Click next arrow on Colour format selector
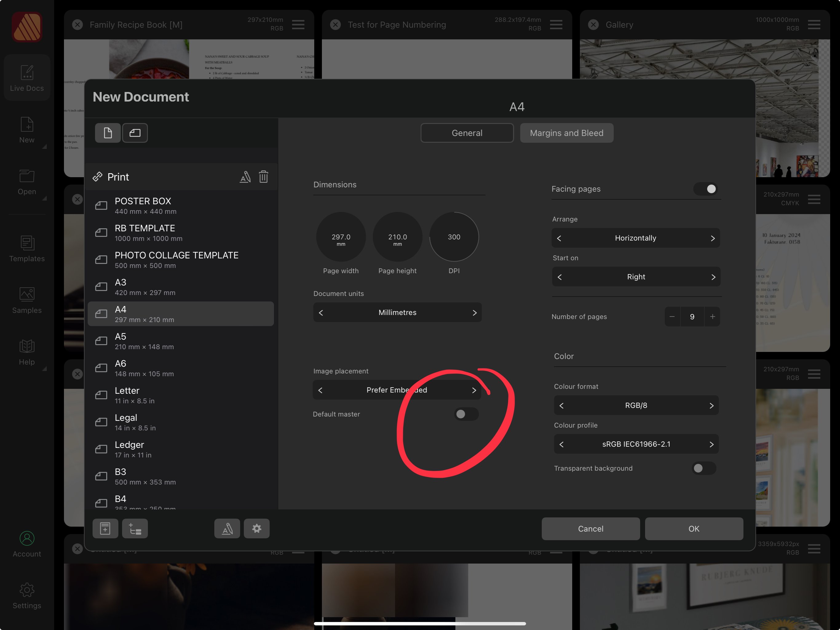The height and width of the screenshot is (630, 840). tap(711, 405)
